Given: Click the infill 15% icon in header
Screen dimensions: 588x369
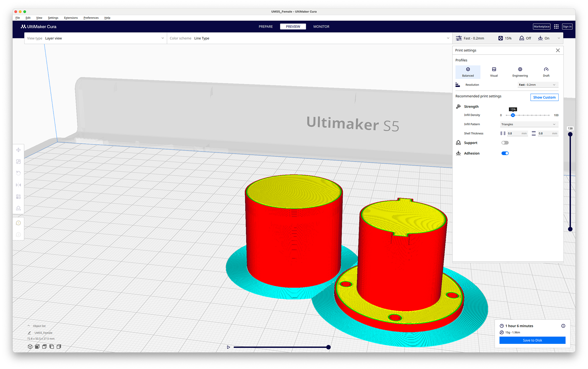Looking at the screenshot, I should (x=500, y=38).
